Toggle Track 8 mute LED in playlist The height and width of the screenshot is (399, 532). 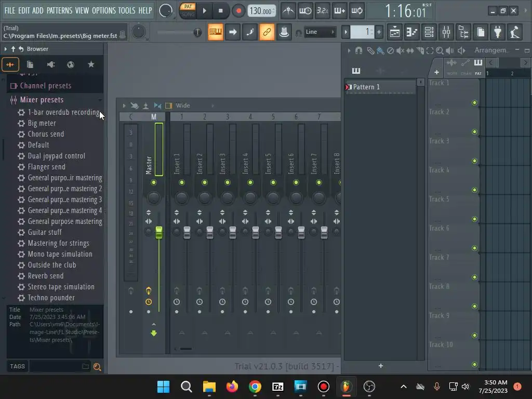pos(474,307)
